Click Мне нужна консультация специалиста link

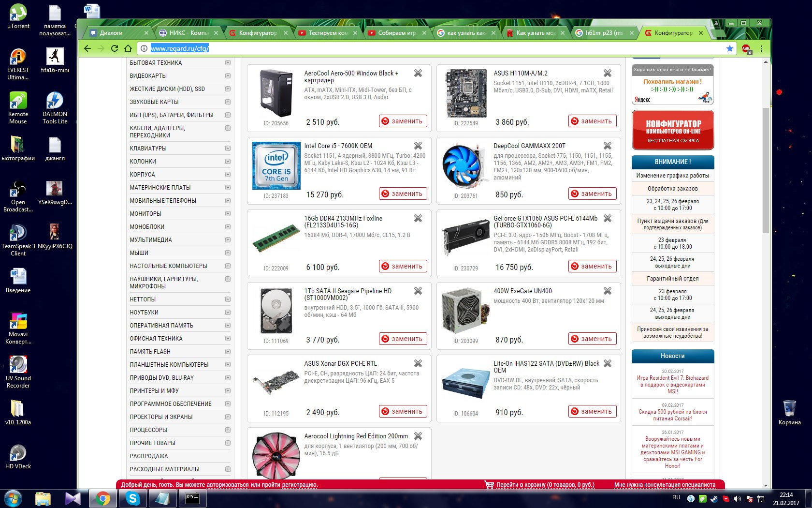click(x=665, y=485)
